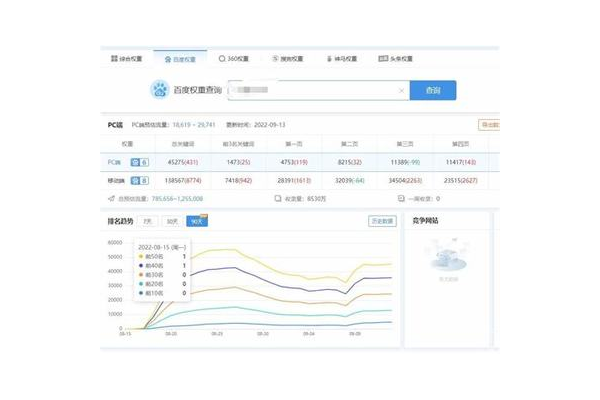Click the one-week index icon

pos(401,198)
